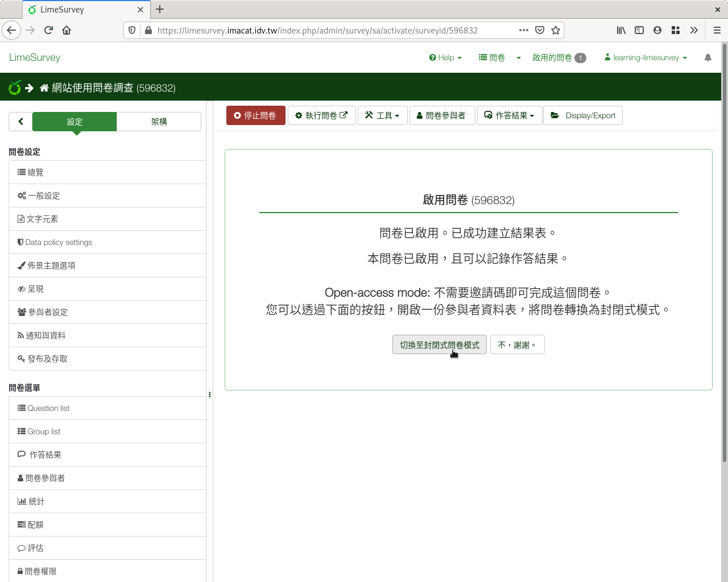Screen dimensions: 728x582
Task: Open 總覽 in survey settings
Action: [x=107, y=172]
